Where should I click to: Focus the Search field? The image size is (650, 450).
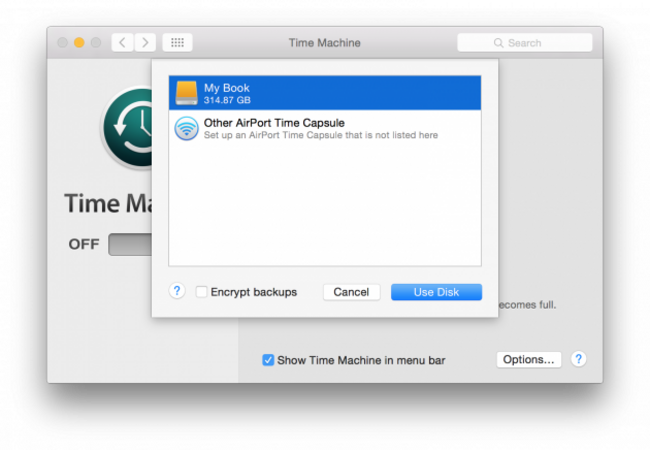(x=525, y=43)
